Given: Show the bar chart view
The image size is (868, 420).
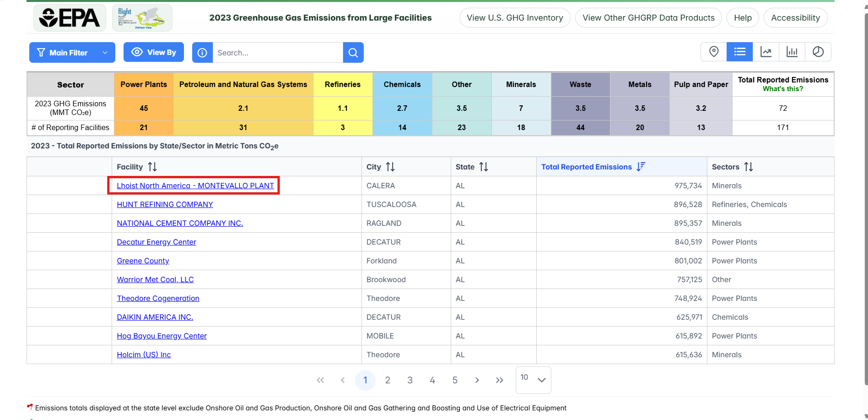Looking at the screenshot, I should [x=792, y=52].
